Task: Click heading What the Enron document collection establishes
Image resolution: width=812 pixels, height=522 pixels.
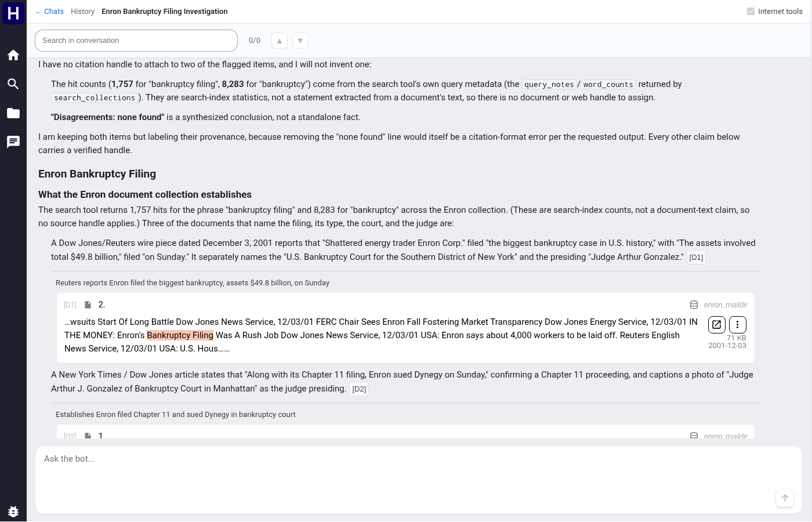Action: [145, 195]
